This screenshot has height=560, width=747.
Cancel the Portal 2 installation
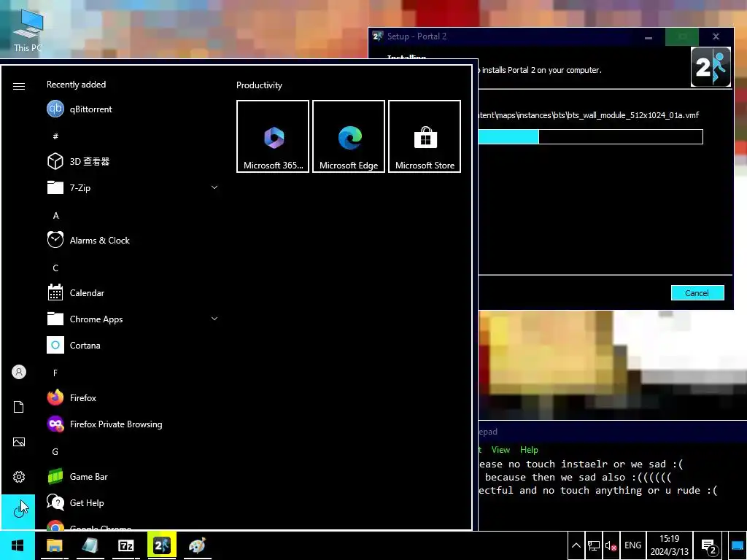(x=697, y=293)
